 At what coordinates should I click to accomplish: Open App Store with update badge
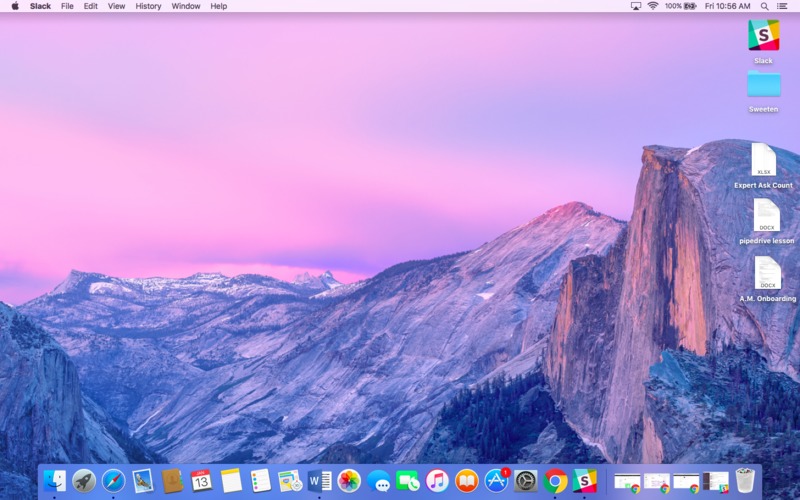click(x=496, y=481)
